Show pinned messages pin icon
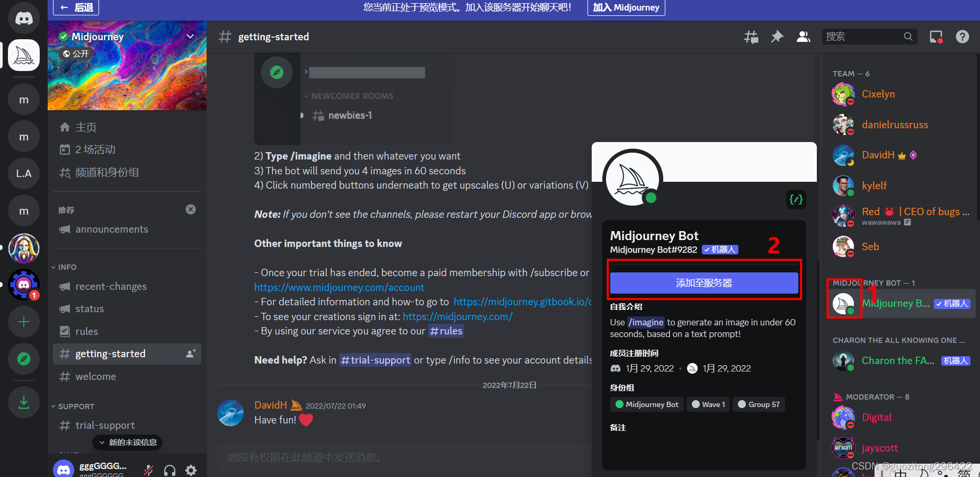Image resolution: width=980 pixels, height=477 pixels. pos(777,37)
